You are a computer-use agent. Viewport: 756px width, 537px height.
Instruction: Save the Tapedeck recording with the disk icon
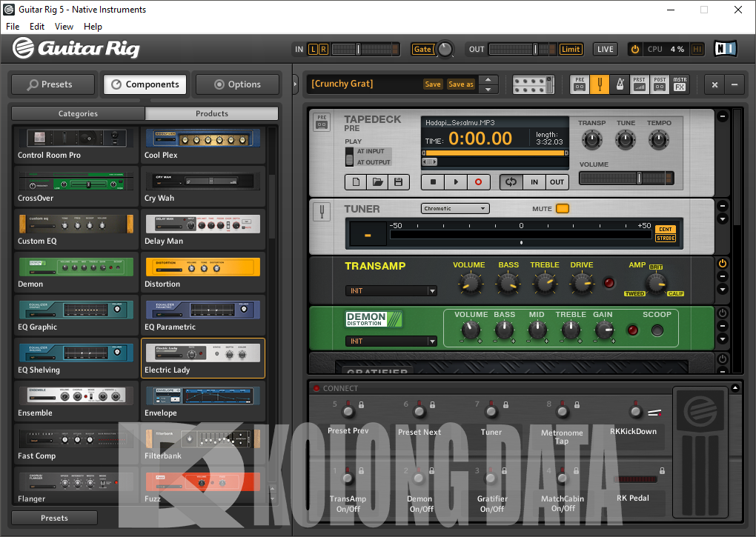click(399, 182)
